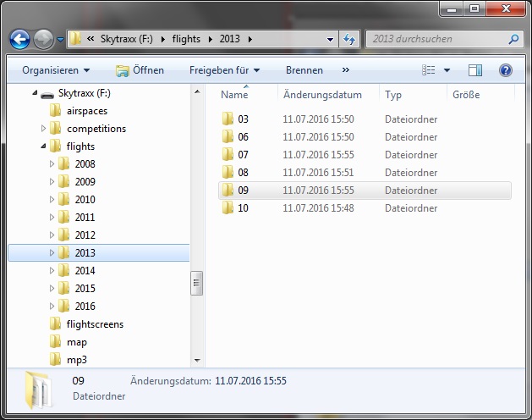Click the Brennen button

[x=304, y=70]
